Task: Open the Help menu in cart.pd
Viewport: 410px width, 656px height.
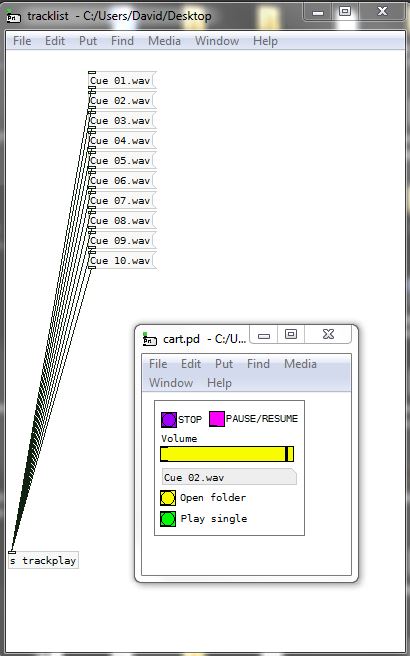Action: click(219, 383)
